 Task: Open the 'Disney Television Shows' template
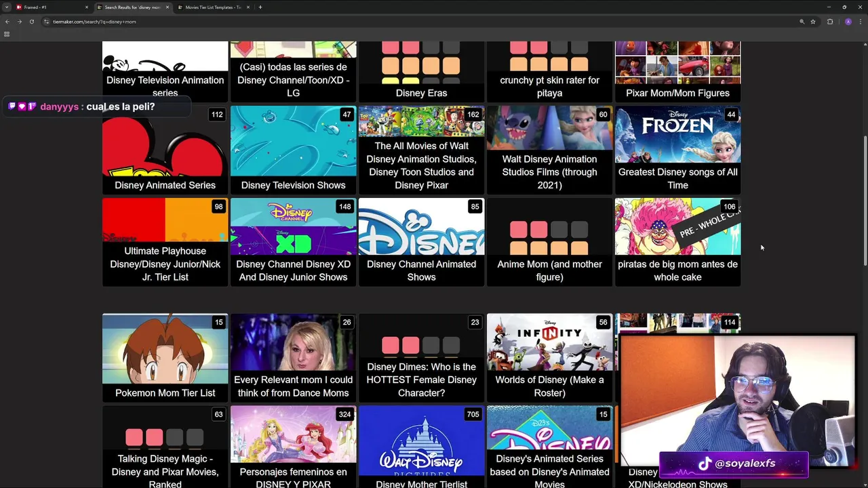(293, 150)
